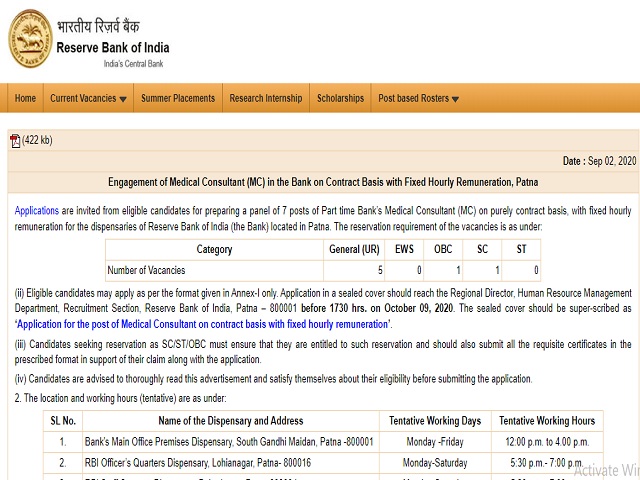Screen dimensions: 640x480
Task: Click Name of the Dispensary and Address header
Action: (x=231, y=421)
